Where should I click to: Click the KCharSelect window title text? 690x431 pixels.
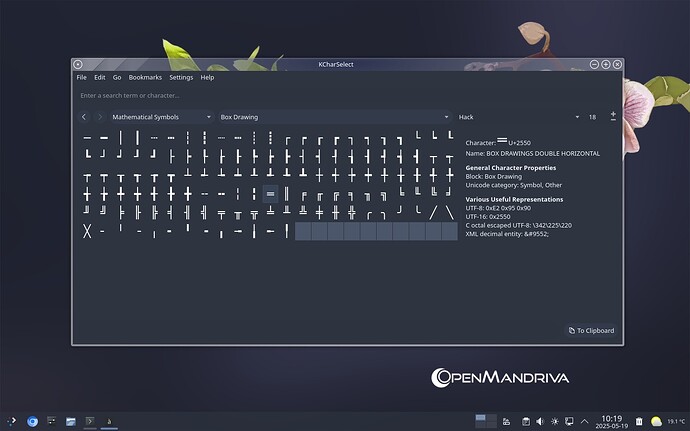pyautogui.click(x=336, y=64)
